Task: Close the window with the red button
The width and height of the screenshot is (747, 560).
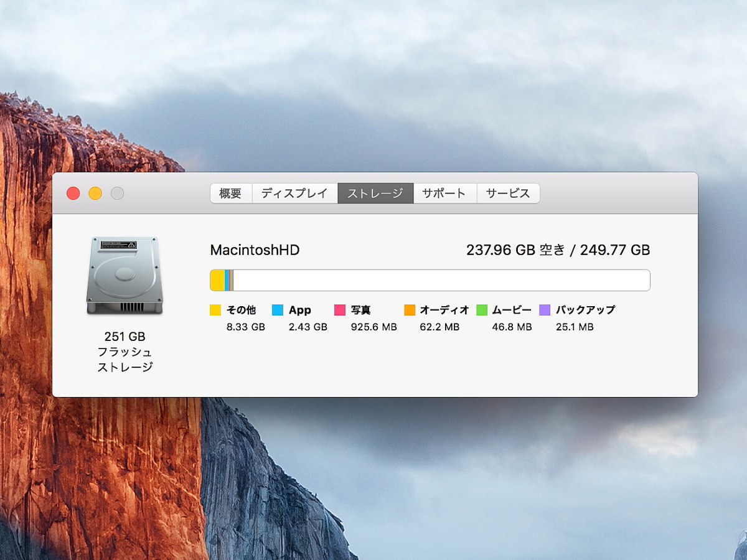Action: (73, 194)
